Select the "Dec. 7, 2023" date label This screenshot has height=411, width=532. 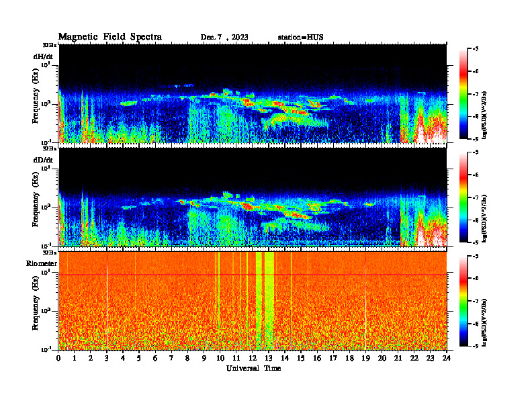coord(224,38)
